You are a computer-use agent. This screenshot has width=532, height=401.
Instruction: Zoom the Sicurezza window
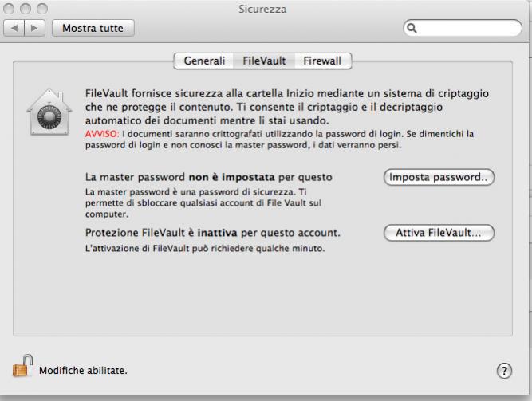point(42,9)
